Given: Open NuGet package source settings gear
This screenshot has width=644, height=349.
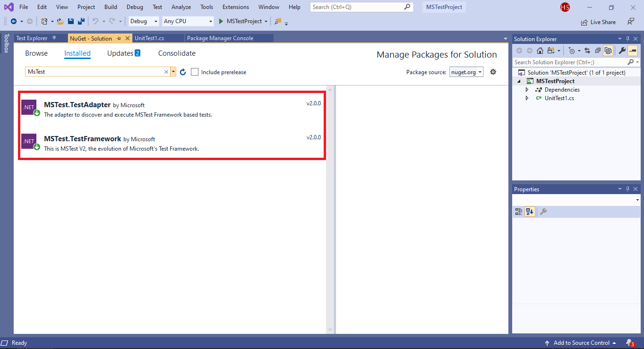Looking at the screenshot, I should 493,72.
